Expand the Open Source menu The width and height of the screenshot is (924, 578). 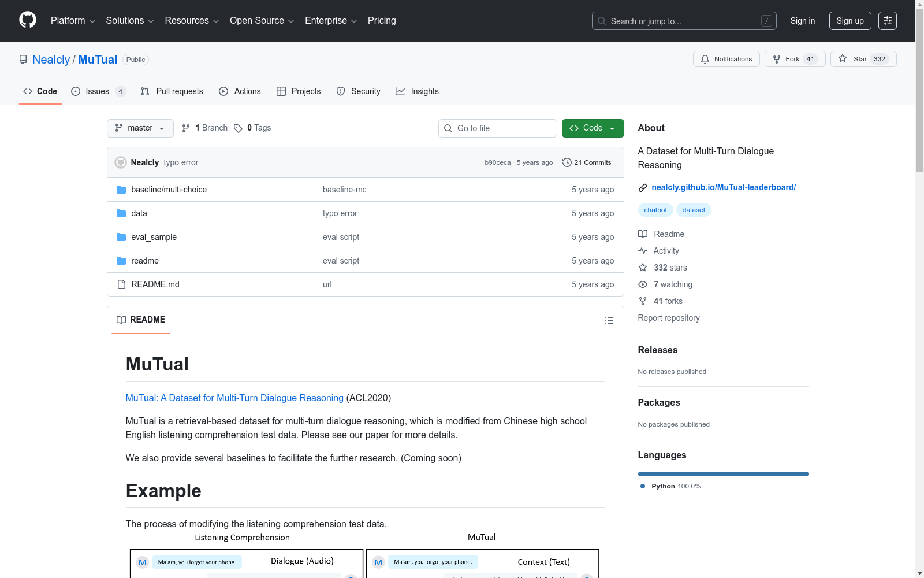[262, 21]
